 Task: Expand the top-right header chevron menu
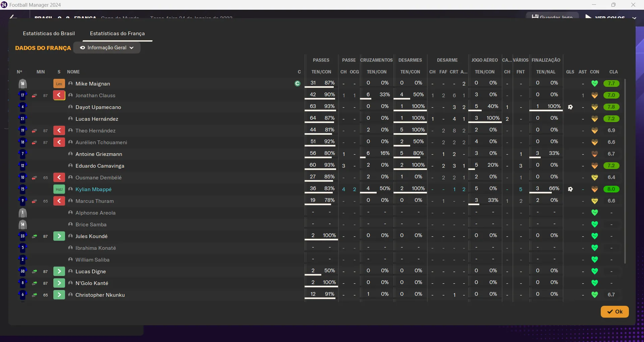tap(634, 18)
